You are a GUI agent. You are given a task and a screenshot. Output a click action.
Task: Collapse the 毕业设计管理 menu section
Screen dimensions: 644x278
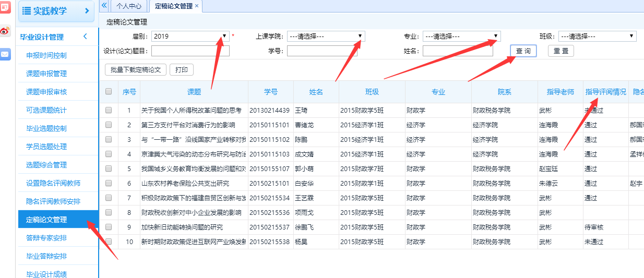coord(85,37)
